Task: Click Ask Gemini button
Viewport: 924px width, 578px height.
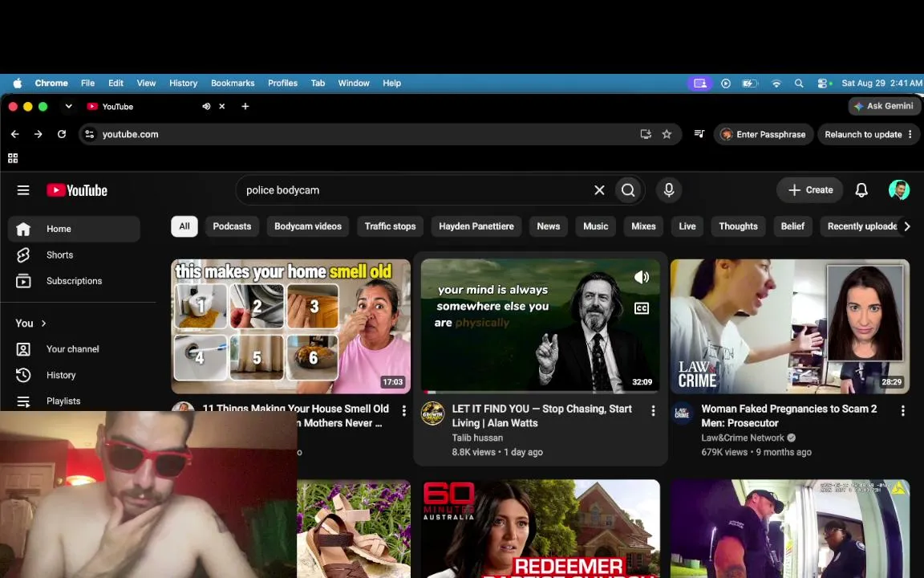Action: 884,106
